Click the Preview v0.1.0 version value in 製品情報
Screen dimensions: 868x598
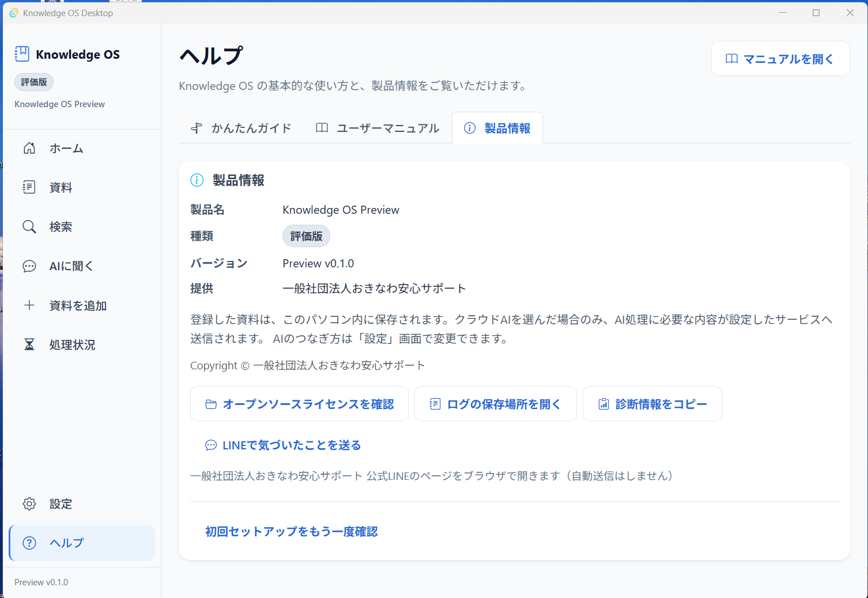[318, 263]
